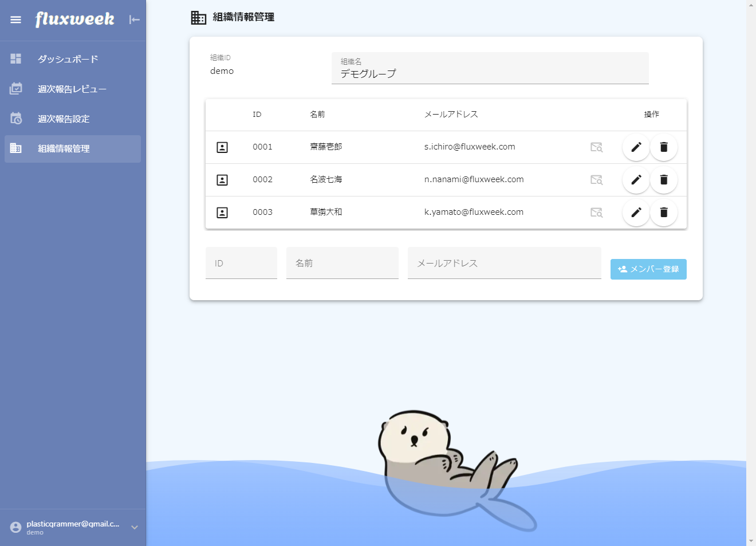The width and height of the screenshot is (756, 546).
Task: Click the building icon beside page title
Action: point(198,18)
